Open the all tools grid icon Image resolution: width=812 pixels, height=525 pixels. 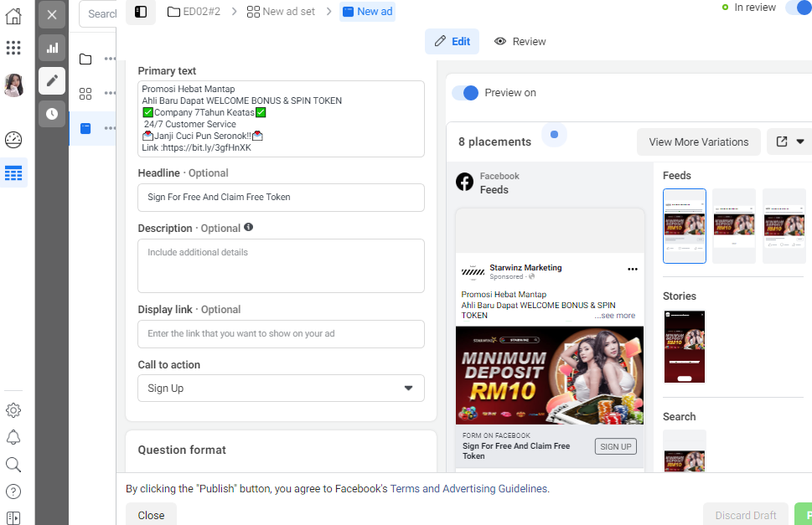pyautogui.click(x=13, y=48)
